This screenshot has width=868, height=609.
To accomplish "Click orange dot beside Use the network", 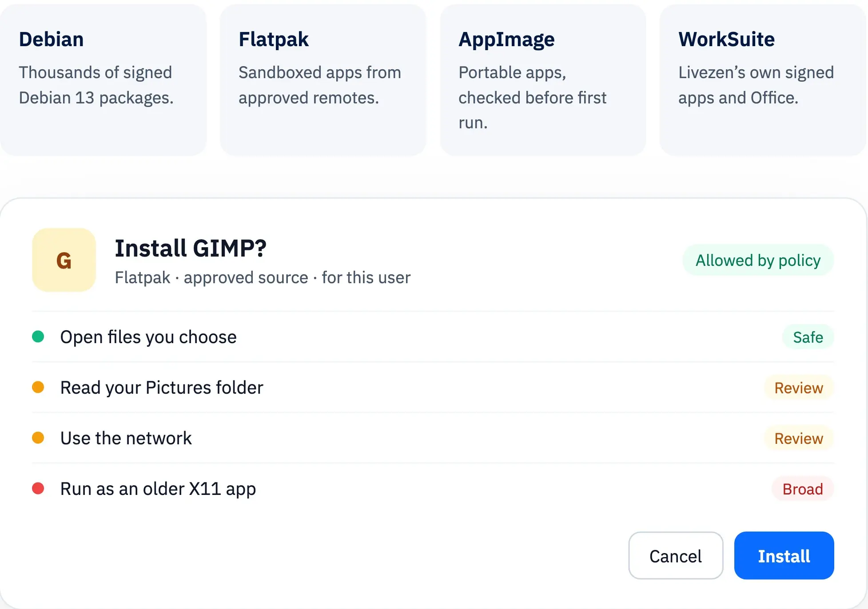I will pyautogui.click(x=38, y=438).
